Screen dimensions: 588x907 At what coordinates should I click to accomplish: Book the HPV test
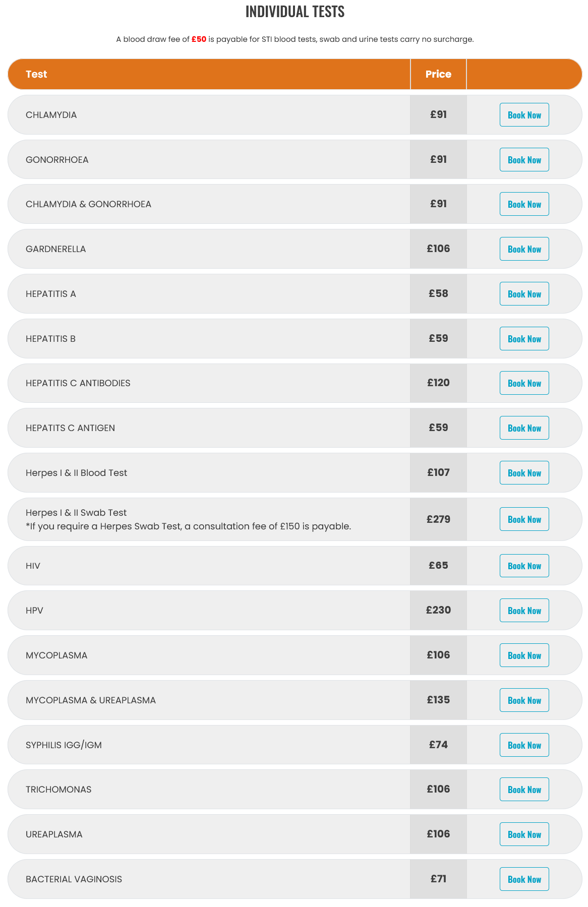tap(524, 611)
